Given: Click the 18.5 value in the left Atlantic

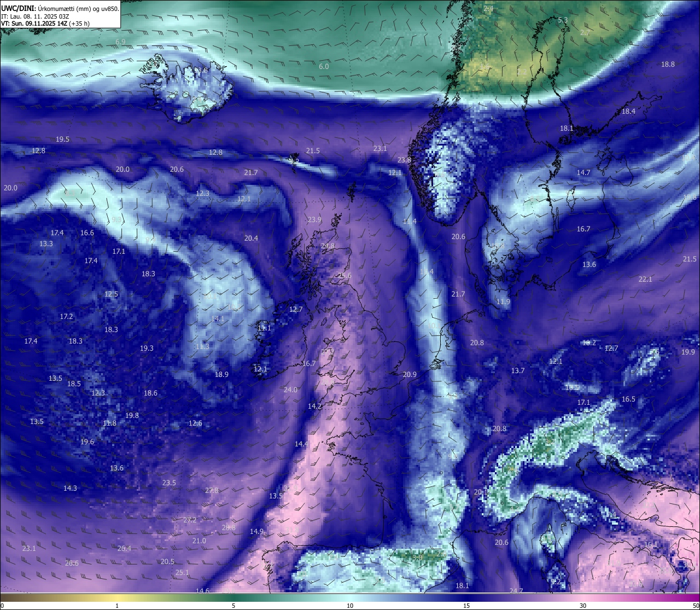Looking at the screenshot, I should click(74, 384).
